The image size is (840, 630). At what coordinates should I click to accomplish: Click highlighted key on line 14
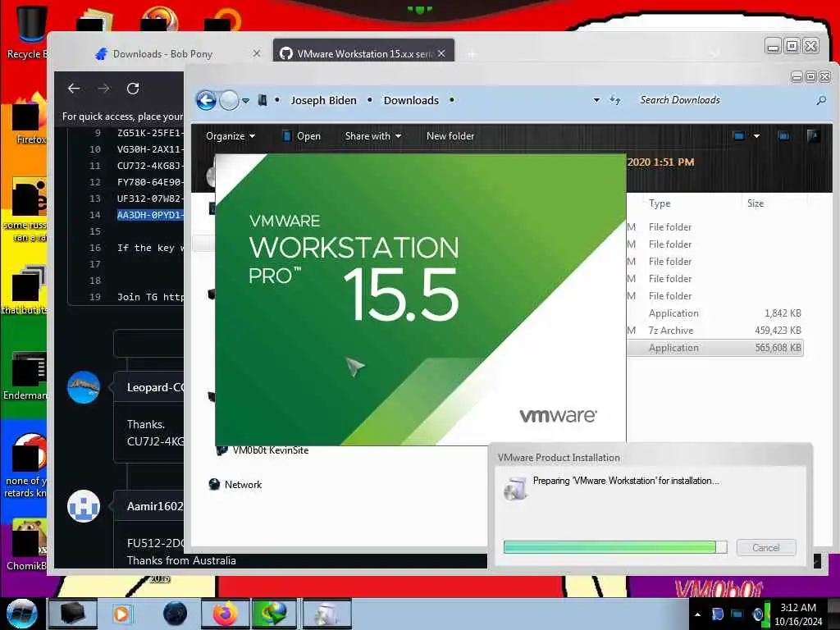tap(150, 215)
